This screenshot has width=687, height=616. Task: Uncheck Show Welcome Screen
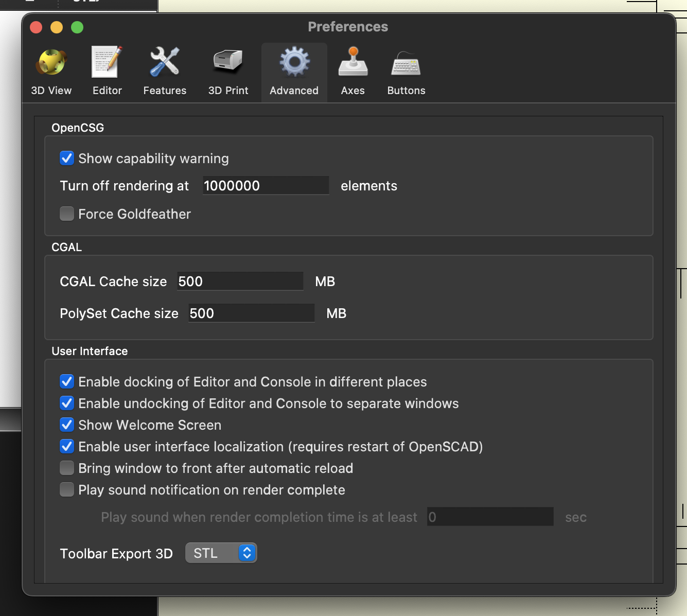click(x=67, y=425)
